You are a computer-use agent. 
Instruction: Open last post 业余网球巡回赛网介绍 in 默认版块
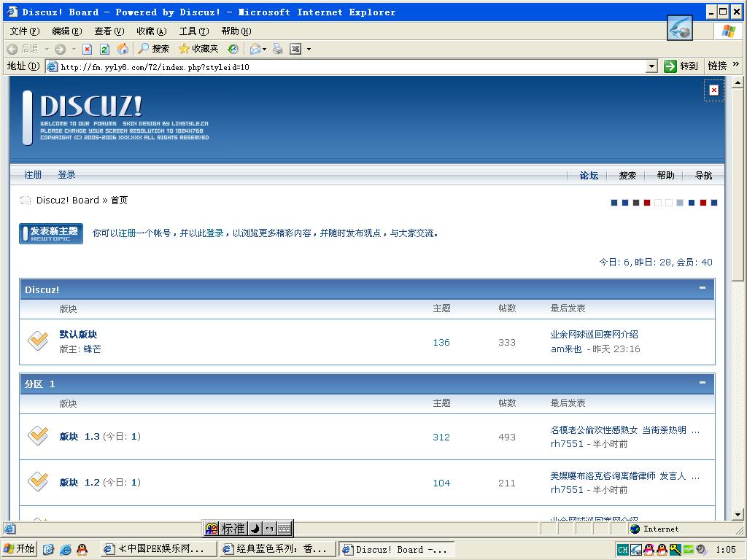[594, 334]
